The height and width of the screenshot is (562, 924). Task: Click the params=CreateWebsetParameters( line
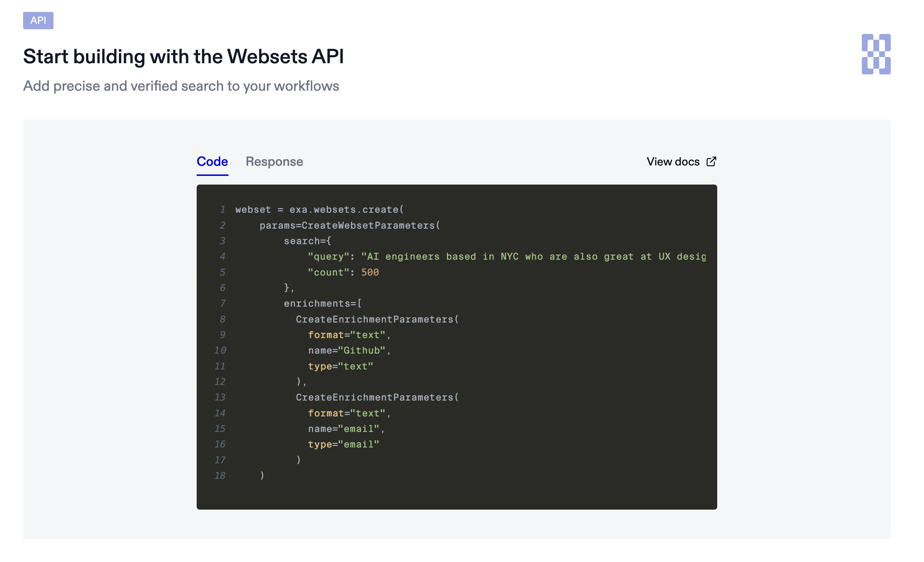pyautogui.click(x=350, y=225)
